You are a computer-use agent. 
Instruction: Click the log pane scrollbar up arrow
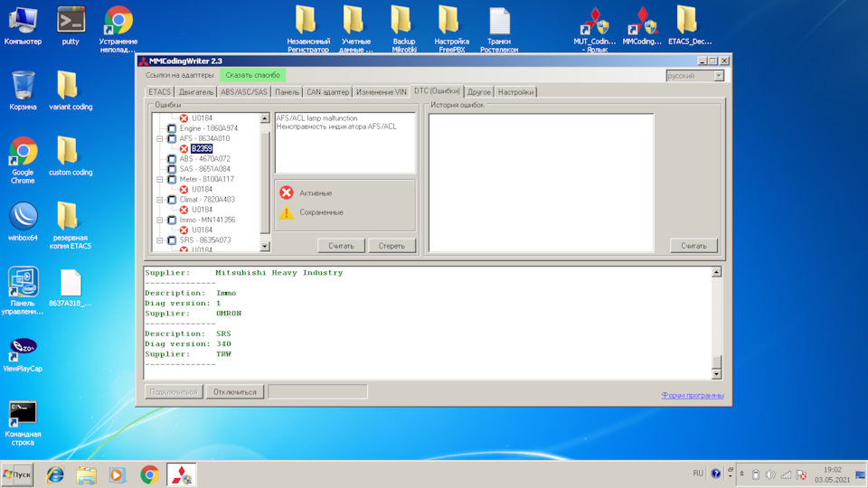(x=716, y=272)
